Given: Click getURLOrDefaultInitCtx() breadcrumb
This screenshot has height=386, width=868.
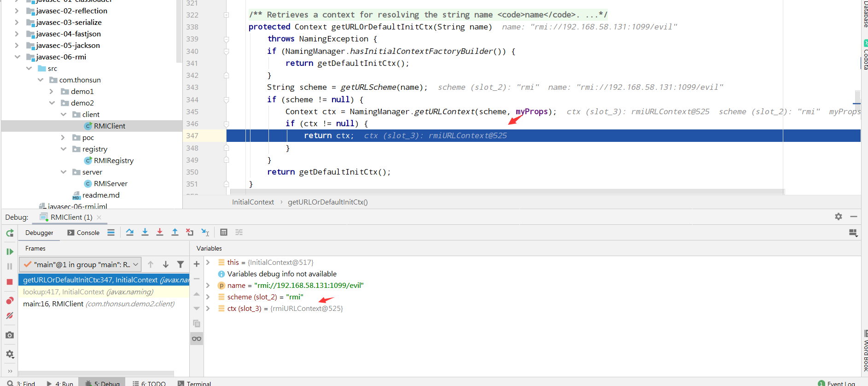Looking at the screenshot, I should point(327,202).
